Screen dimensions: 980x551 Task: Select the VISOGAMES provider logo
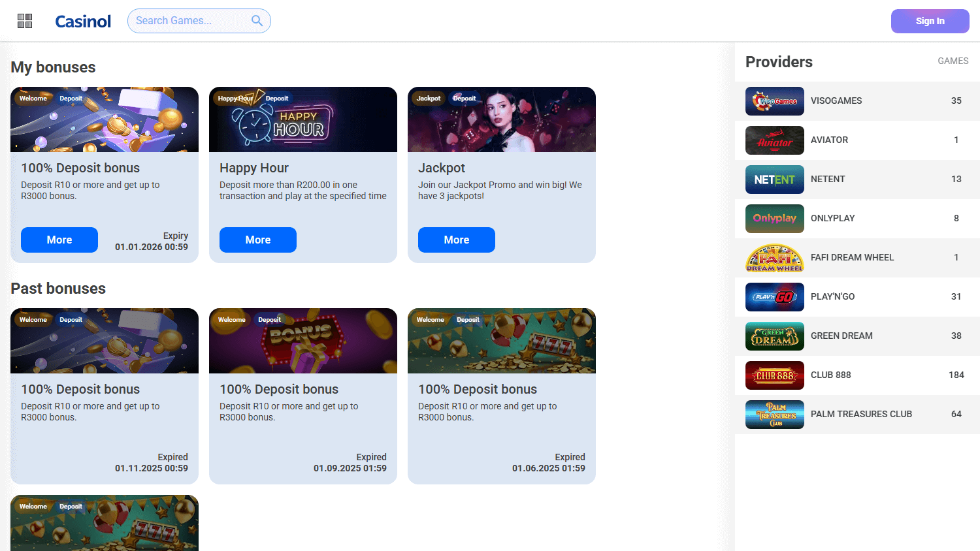point(774,101)
